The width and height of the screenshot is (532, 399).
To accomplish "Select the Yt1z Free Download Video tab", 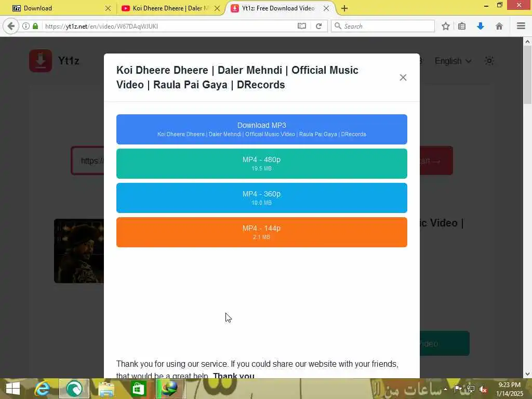I will [x=278, y=8].
